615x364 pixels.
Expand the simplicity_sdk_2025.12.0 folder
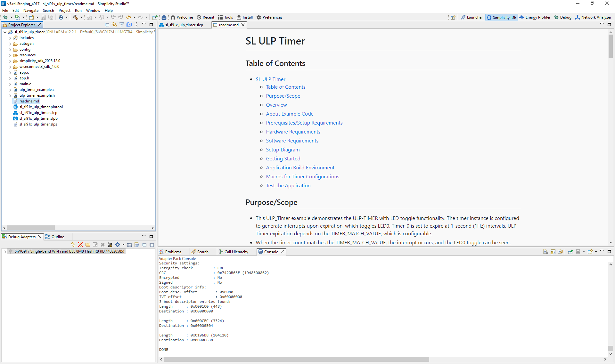10,61
